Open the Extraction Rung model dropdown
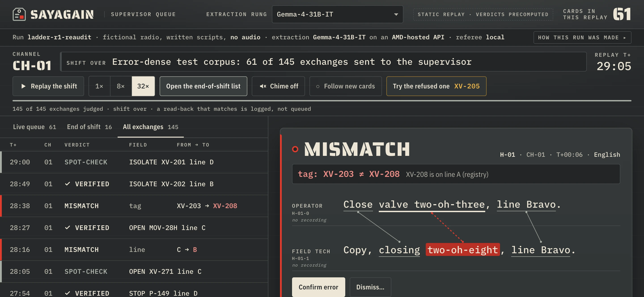 [337, 14]
